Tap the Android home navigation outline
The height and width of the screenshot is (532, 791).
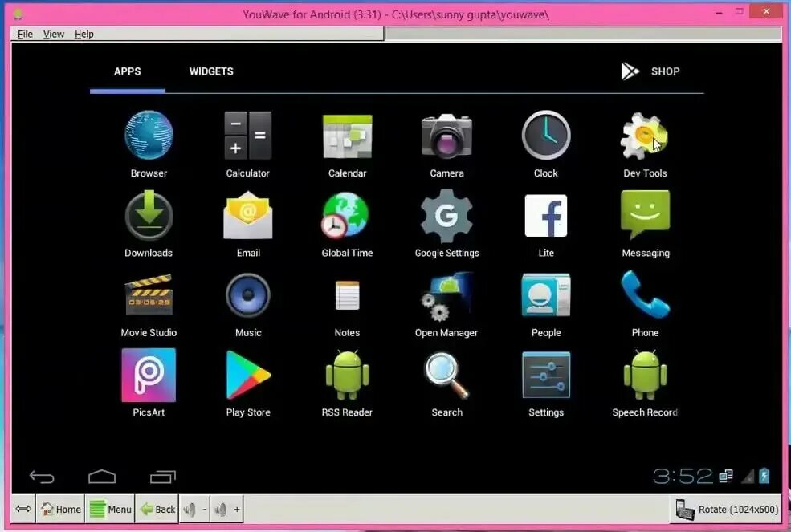(x=102, y=477)
